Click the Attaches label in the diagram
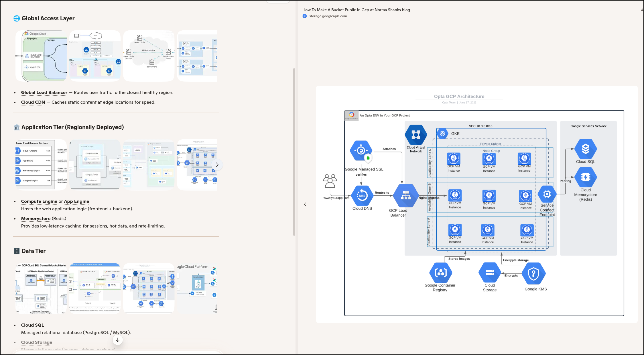Image resolution: width=644 pixels, height=355 pixels. [x=389, y=149]
